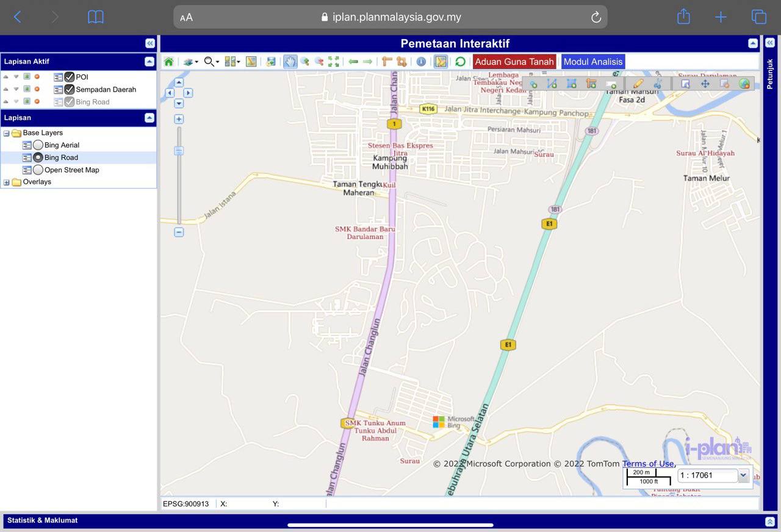Toggle the Sempadan Daerah layer checkbox

69,89
